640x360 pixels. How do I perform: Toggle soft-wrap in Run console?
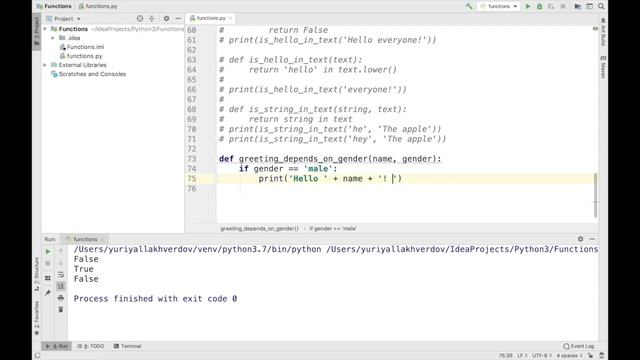tap(61, 275)
